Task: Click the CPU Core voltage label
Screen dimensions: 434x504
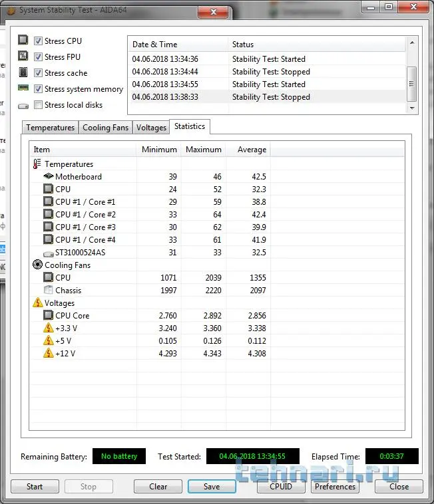Action: [x=72, y=316]
